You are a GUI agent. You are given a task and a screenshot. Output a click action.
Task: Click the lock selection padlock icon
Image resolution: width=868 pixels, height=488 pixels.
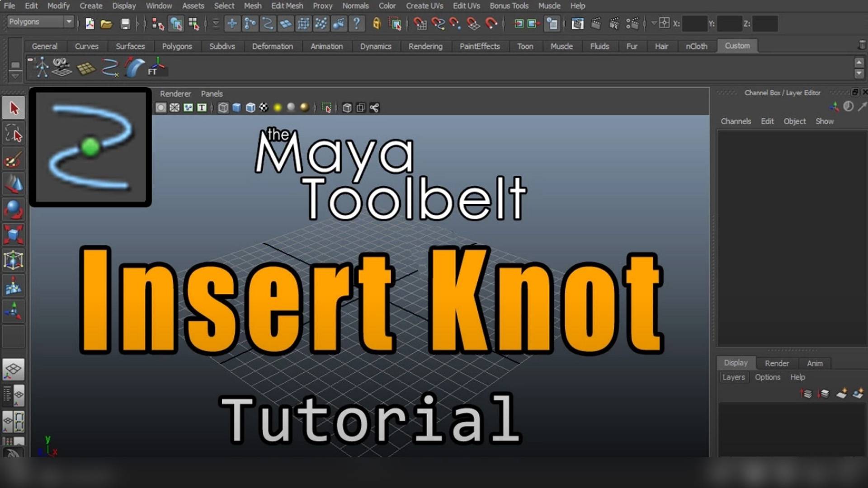point(377,23)
